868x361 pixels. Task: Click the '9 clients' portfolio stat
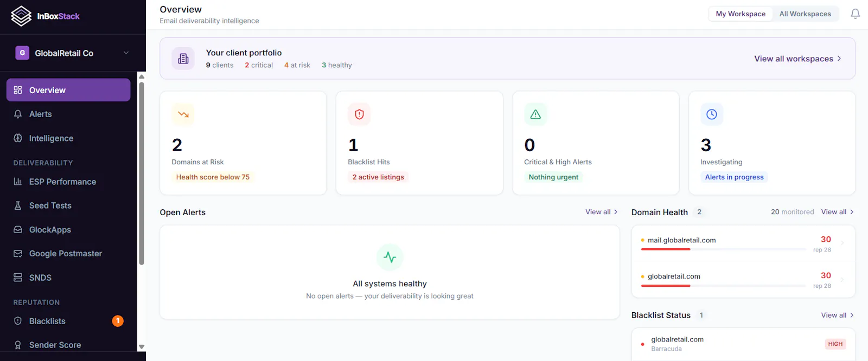(220, 65)
